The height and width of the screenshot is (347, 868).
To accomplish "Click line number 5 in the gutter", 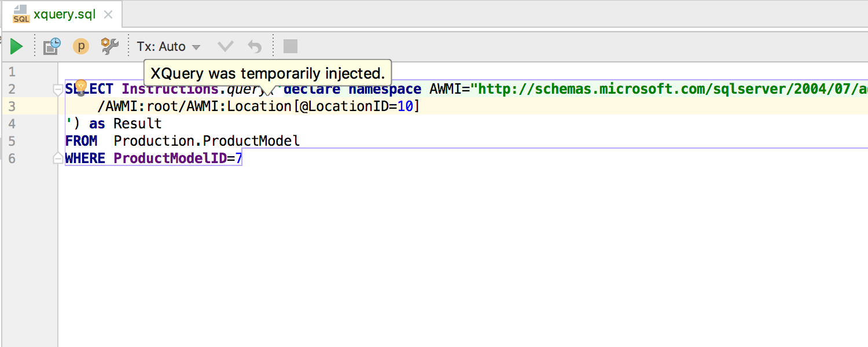I will (12, 141).
